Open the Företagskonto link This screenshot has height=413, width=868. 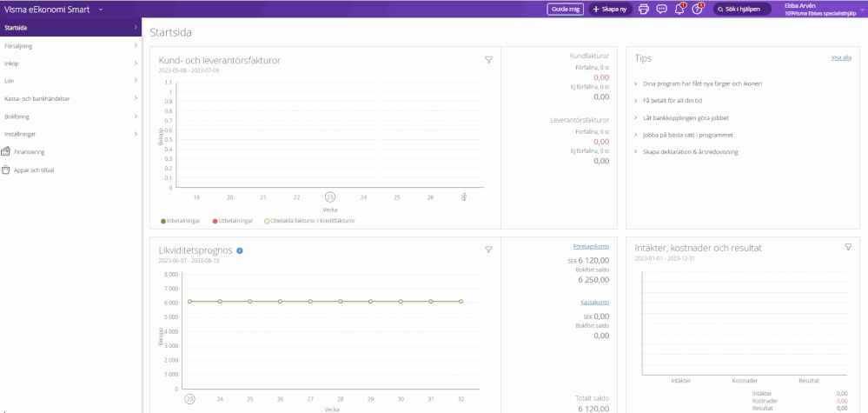[591, 247]
